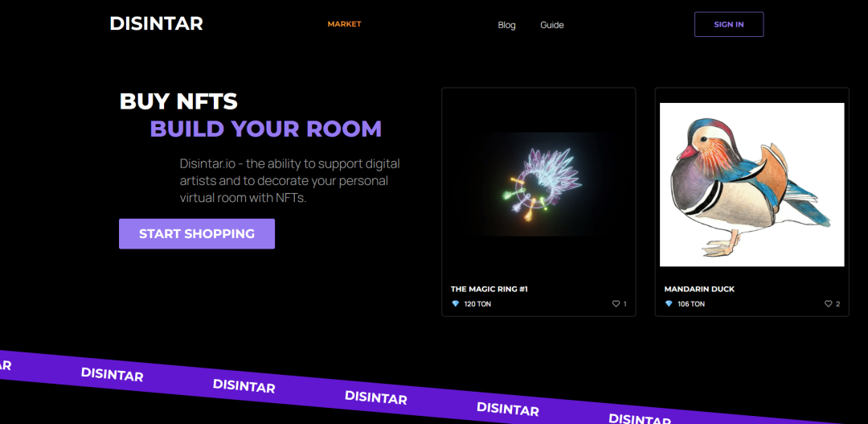Click the Disintar.io description paragraph
The height and width of the screenshot is (424, 868).
pyautogui.click(x=289, y=181)
